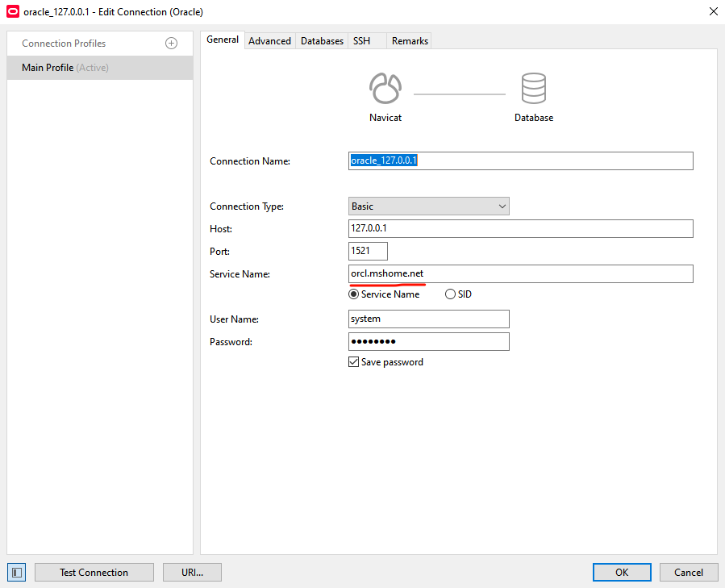Click the 'User Name:' label
725x588 pixels.
click(234, 319)
